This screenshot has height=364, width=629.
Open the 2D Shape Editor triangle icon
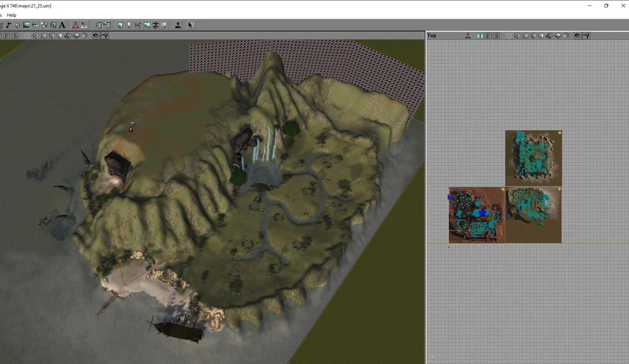(75, 25)
